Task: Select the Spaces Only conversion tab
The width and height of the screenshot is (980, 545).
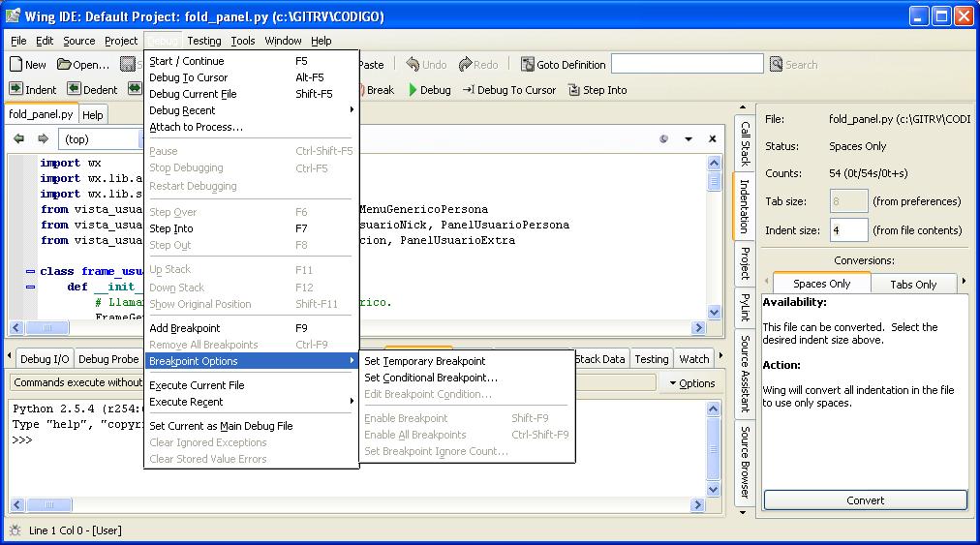Action: pyautogui.click(x=821, y=283)
